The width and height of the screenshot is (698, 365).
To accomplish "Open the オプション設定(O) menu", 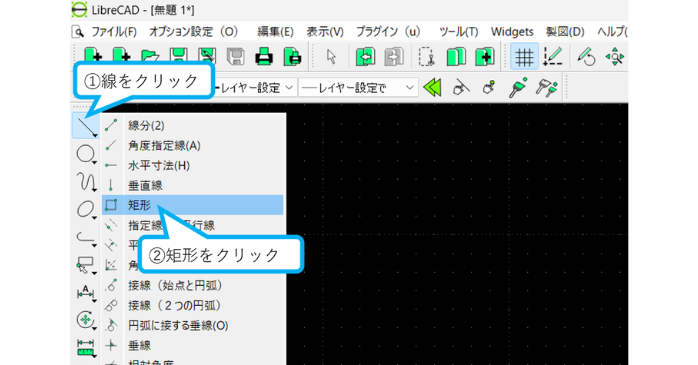I will (193, 32).
